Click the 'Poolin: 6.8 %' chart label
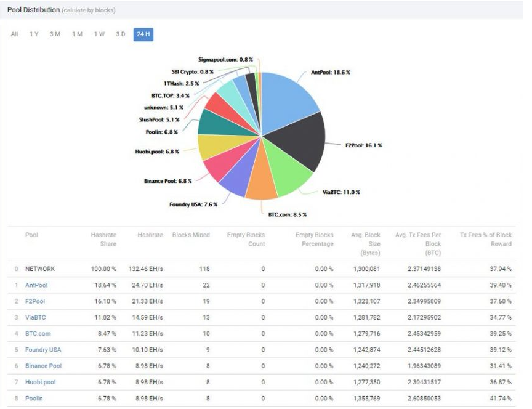 point(161,132)
